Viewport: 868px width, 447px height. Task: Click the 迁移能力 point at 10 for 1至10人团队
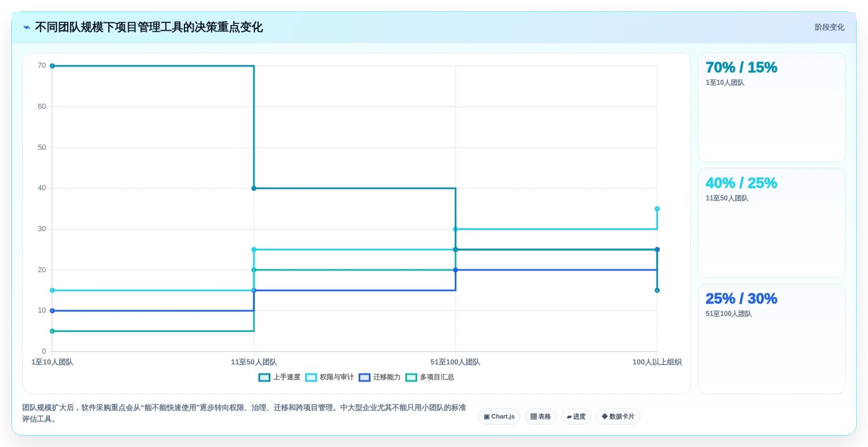pos(52,311)
